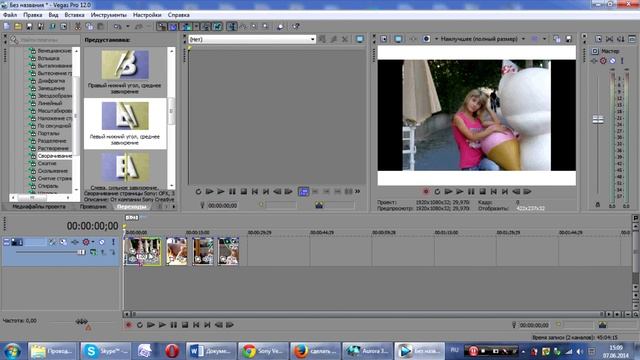
Task: Toggle solo on the video track header
Action: click(x=113, y=242)
